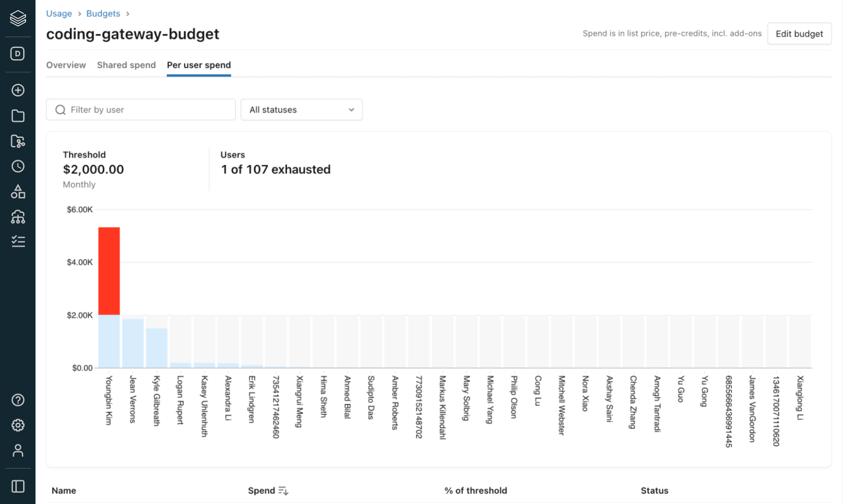Click the $2,000.00 threshold value

click(x=94, y=169)
